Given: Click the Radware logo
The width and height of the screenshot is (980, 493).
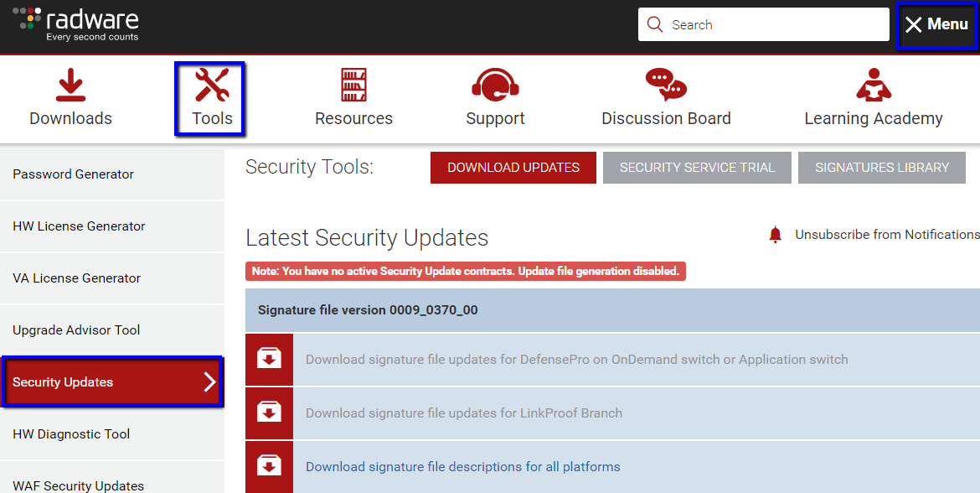Looking at the screenshot, I should (76, 24).
